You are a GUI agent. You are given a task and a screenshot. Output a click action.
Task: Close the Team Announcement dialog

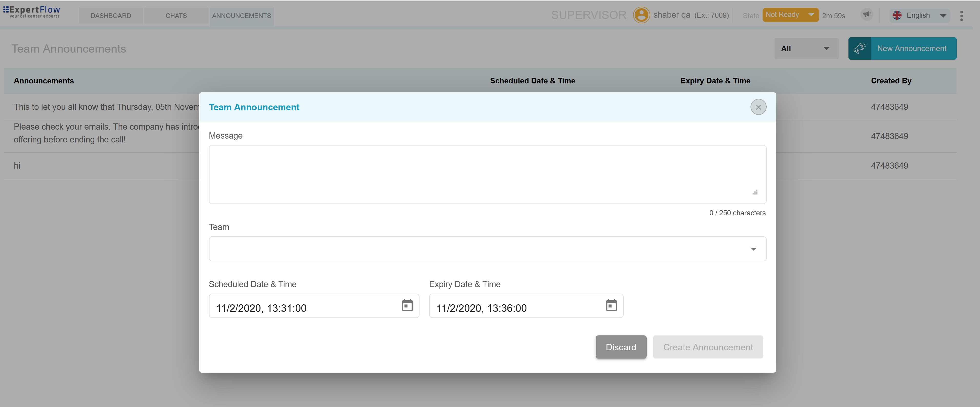pos(758,107)
